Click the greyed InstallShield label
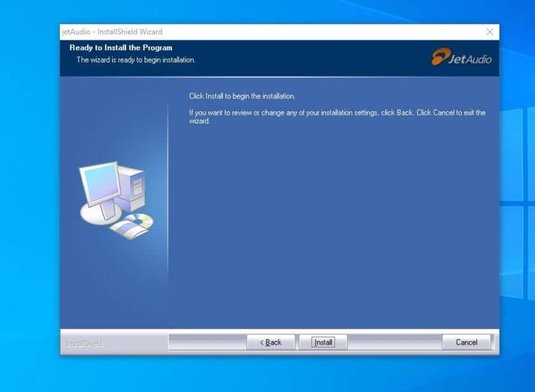Image resolution: width=535 pixels, height=392 pixels. tap(84, 343)
